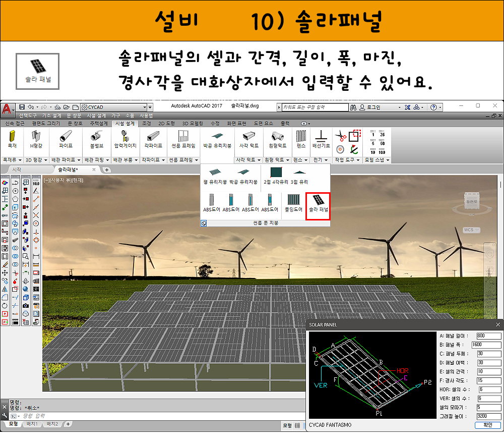Switch to the 신속 접근 ribbon tab
504x445 pixels.
pos(15,124)
